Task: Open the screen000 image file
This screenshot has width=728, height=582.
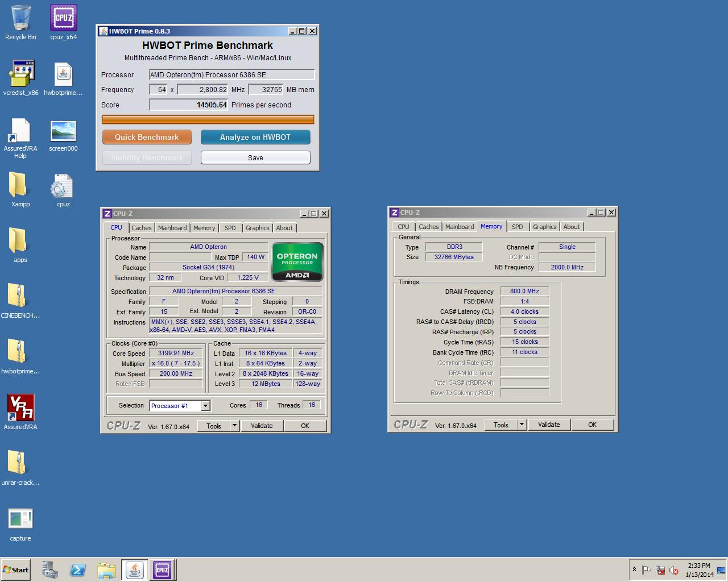Action: point(63,131)
